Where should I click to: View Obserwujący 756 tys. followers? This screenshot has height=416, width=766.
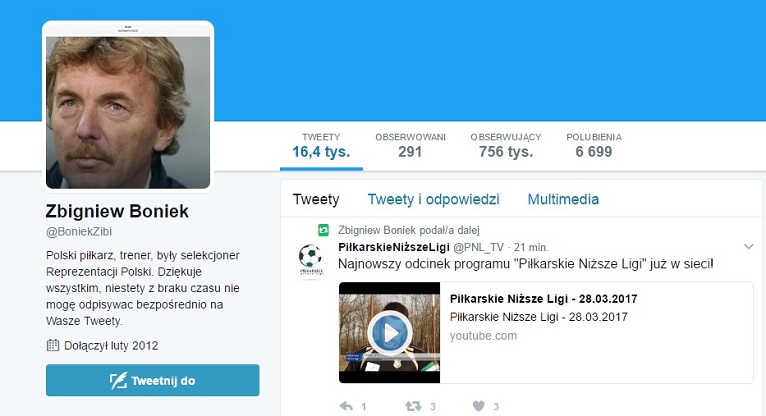tap(506, 146)
